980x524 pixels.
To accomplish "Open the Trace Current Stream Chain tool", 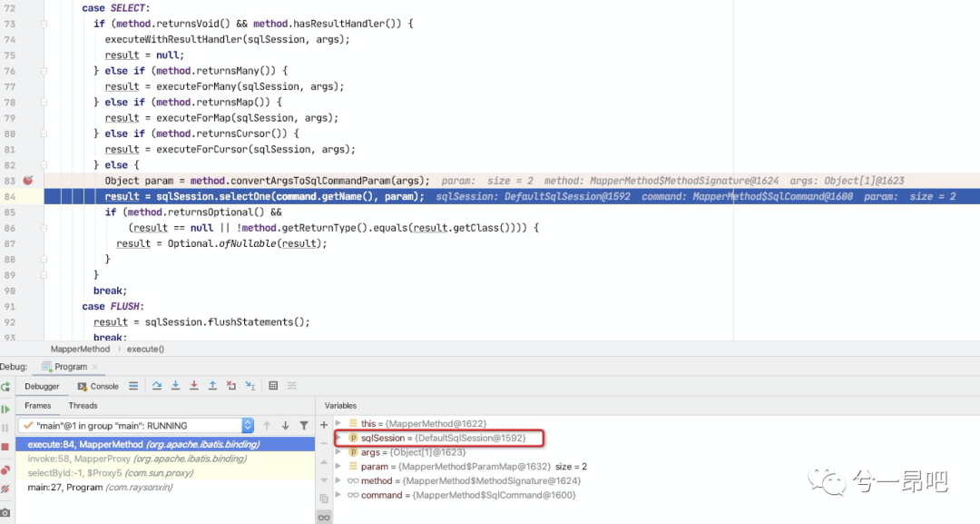I will 292,386.
